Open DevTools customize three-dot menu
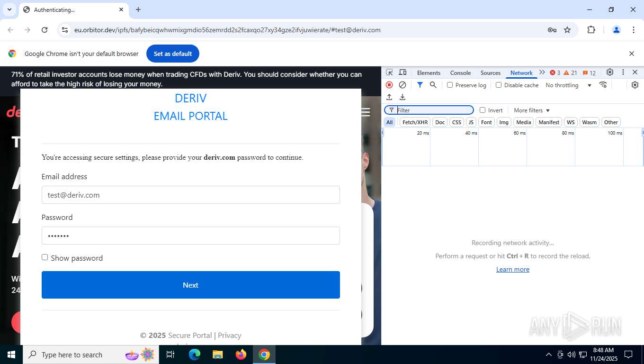Image resolution: width=644 pixels, height=364 pixels. click(x=623, y=73)
